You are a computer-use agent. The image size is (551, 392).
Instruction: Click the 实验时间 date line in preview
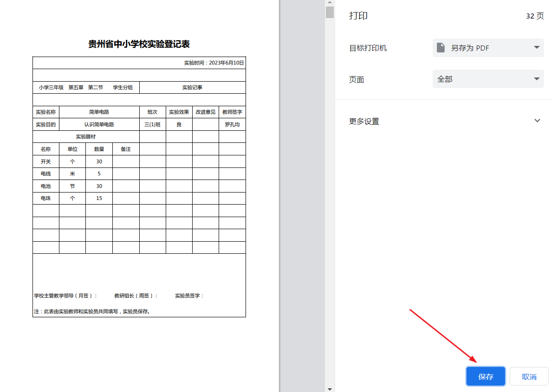(x=214, y=63)
